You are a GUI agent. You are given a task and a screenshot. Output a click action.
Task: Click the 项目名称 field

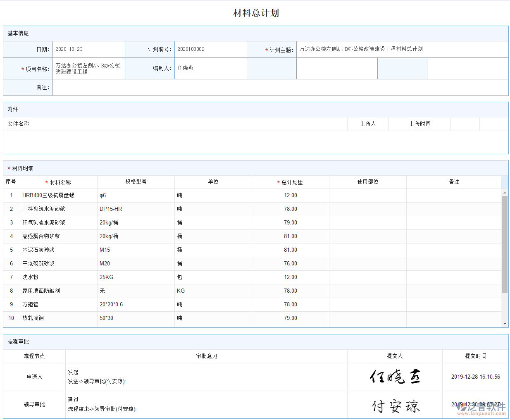point(88,69)
